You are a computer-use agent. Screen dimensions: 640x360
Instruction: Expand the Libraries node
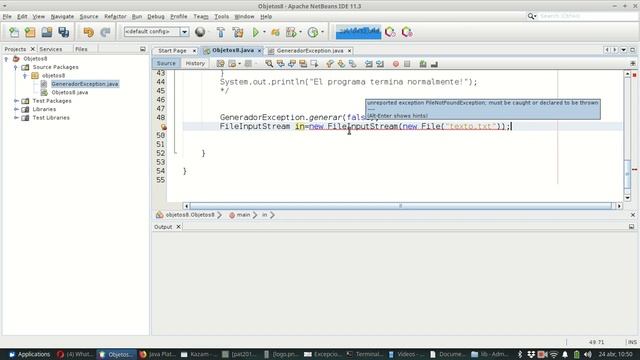point(16,109)
